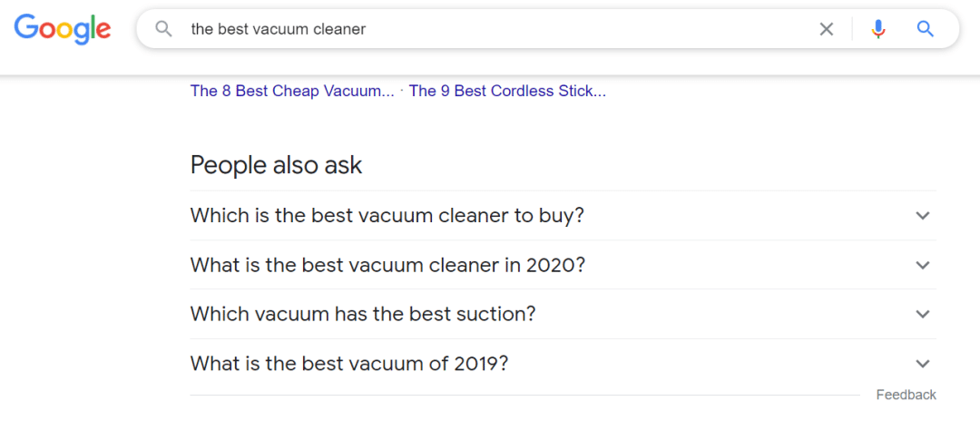
Task: Clear the search query with X icon
Action: pyautogui.click(x=826, y=29)
